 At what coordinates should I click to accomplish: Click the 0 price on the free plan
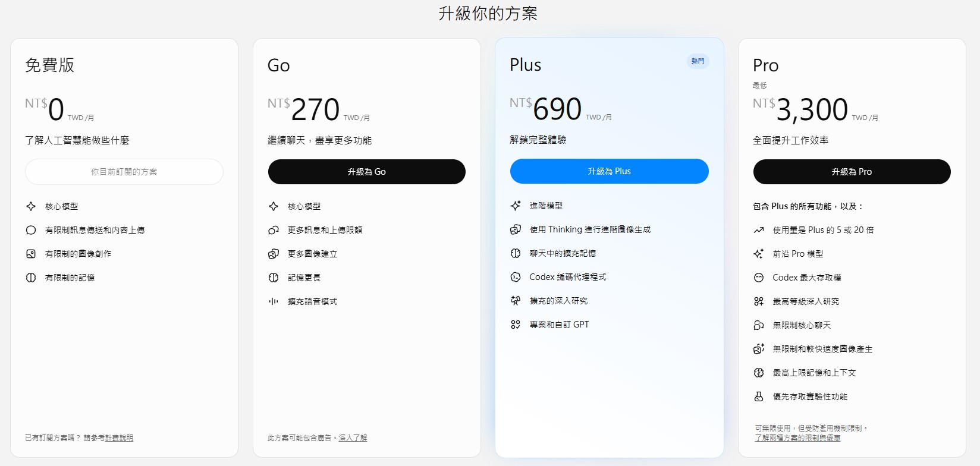point(56,110)
